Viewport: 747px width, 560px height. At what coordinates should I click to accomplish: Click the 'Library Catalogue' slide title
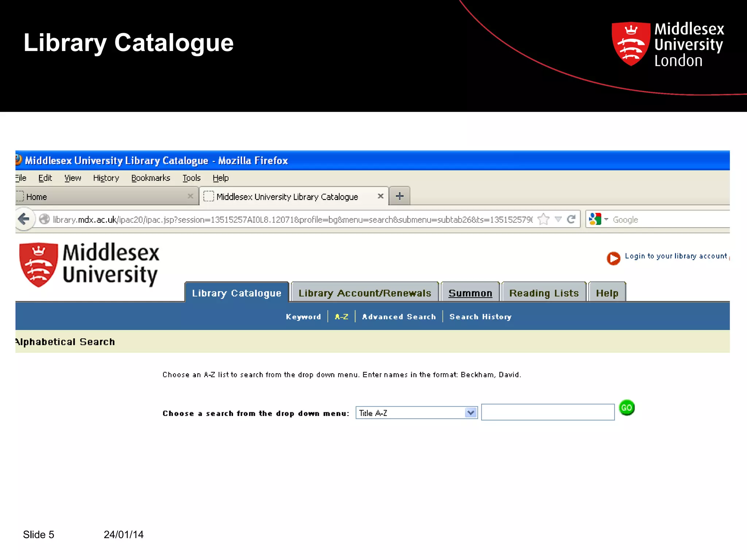click(x=128, y=43)
